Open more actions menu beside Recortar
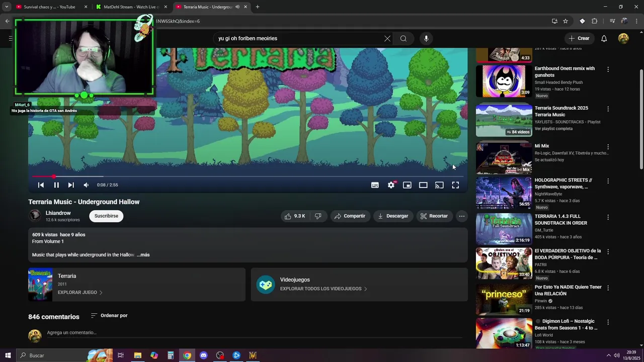The width and height of the screenshot is (644, 362). click(x=461, y=216)
